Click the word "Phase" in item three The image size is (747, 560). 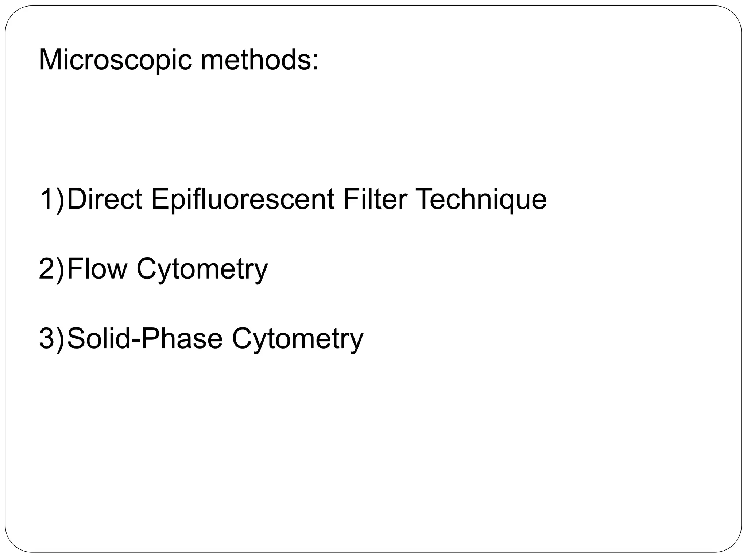182,339
